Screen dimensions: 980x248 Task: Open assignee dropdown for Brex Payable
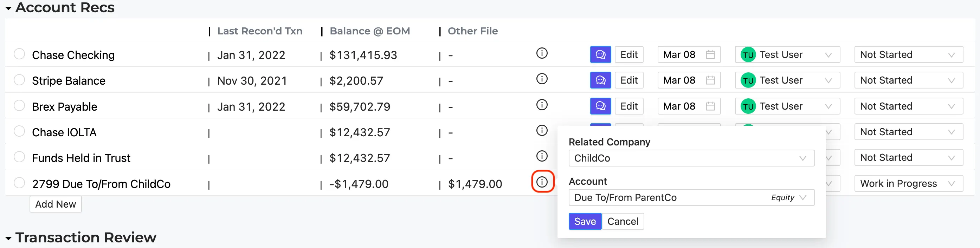pyautogui.click(x=787, y=106)
